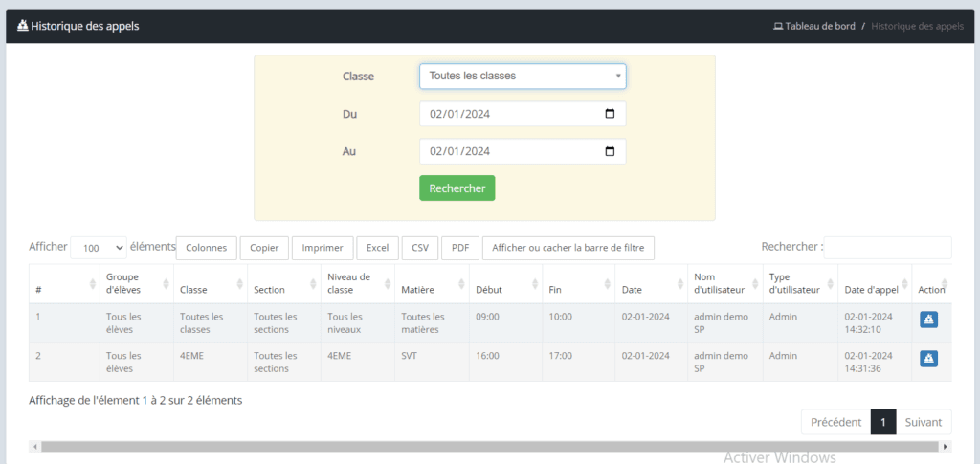Open the Classe dropdown 'Toutes les classes'
Screen dimensions: 980x464
[x=523, y=76]
